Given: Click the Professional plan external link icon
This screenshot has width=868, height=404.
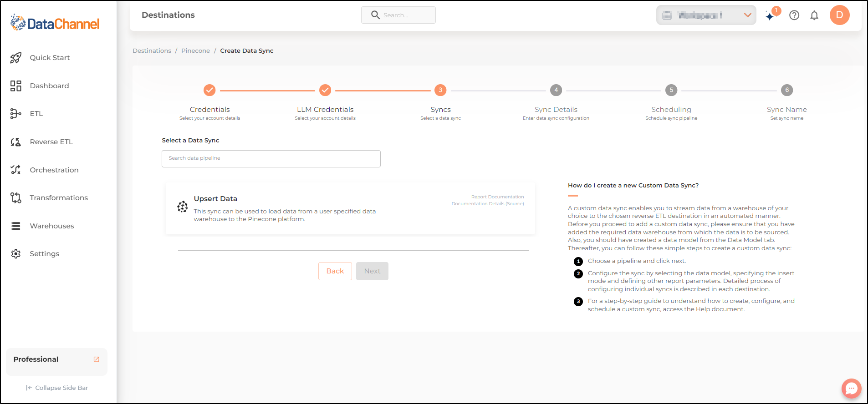Looking at the screenshot, I should coord(97,359).
